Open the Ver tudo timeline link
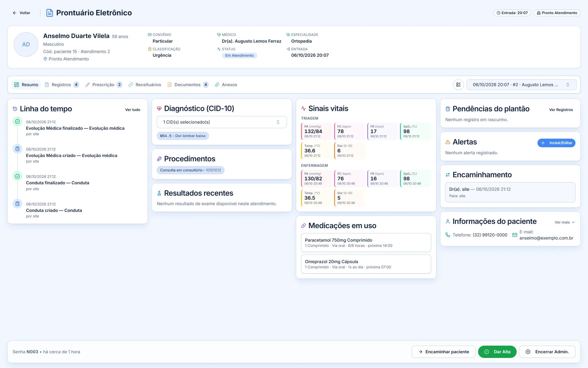This screenshot has width=588, height=368. pos(133,110)
